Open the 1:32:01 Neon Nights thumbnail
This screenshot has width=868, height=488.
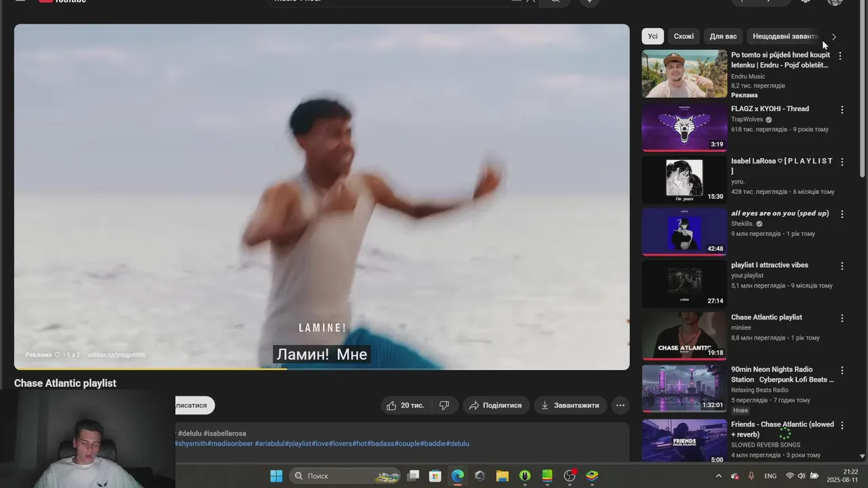[684, 388]
